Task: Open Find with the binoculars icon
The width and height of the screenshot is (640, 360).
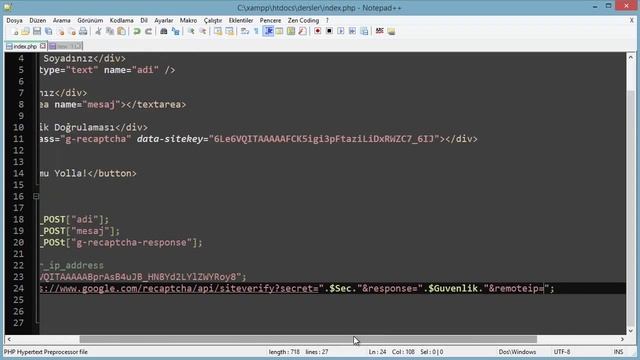Action: click(x=164, y=31)
